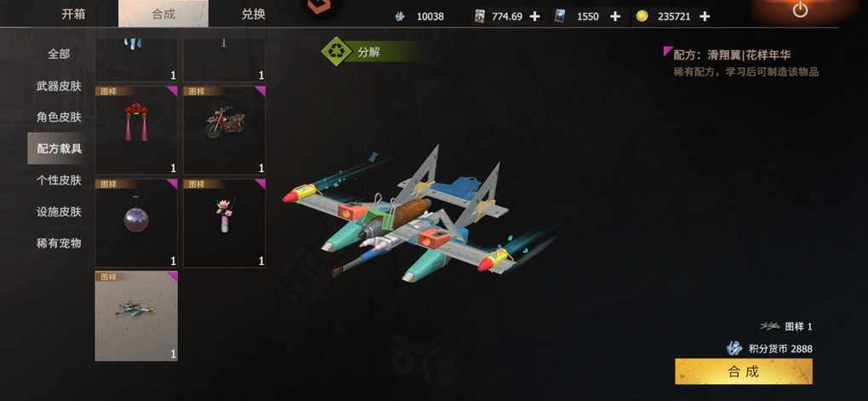Click the gold coin currency icon
The image size is (868, 401).
click(642, 16)
